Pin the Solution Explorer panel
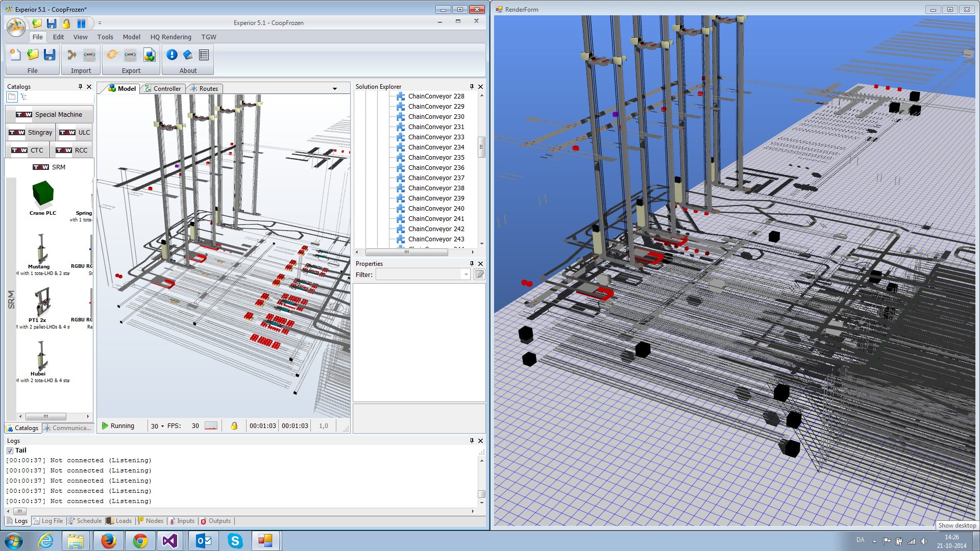Screen dimensions: 980x551 coord(472,87)
